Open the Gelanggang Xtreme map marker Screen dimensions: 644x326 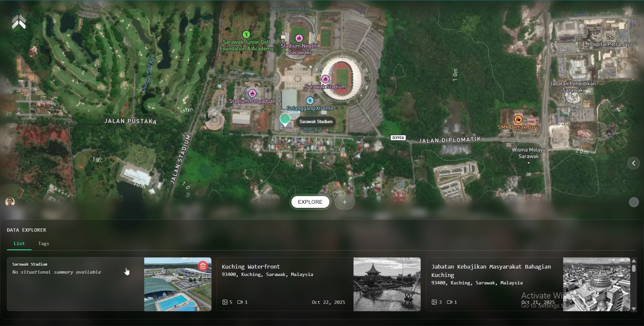pos(310,100)
